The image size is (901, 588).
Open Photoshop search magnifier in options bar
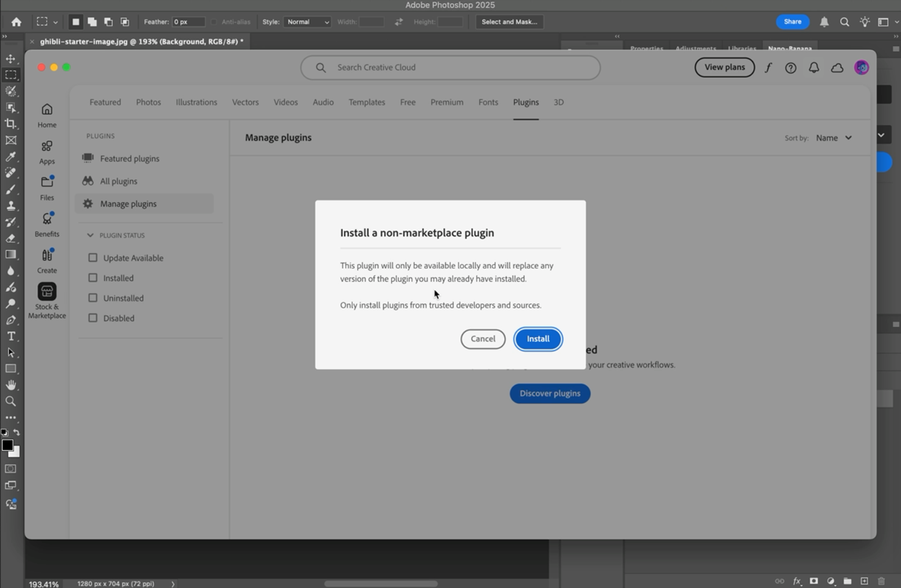[845, 22]
